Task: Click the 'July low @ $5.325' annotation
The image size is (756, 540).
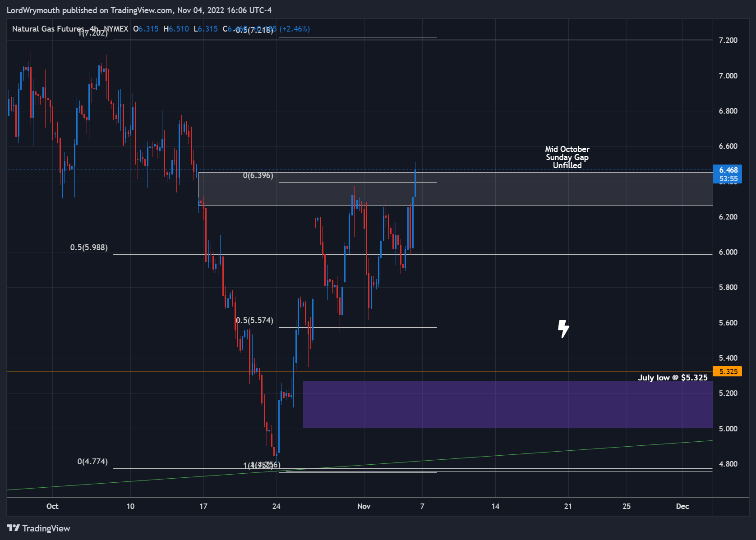Action: (x=673, y=377)
